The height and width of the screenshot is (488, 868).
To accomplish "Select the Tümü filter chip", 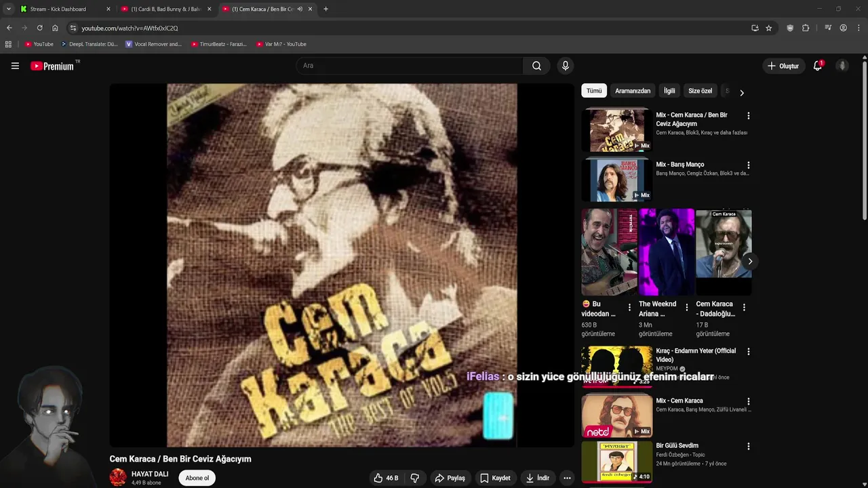I will [594, 91].
